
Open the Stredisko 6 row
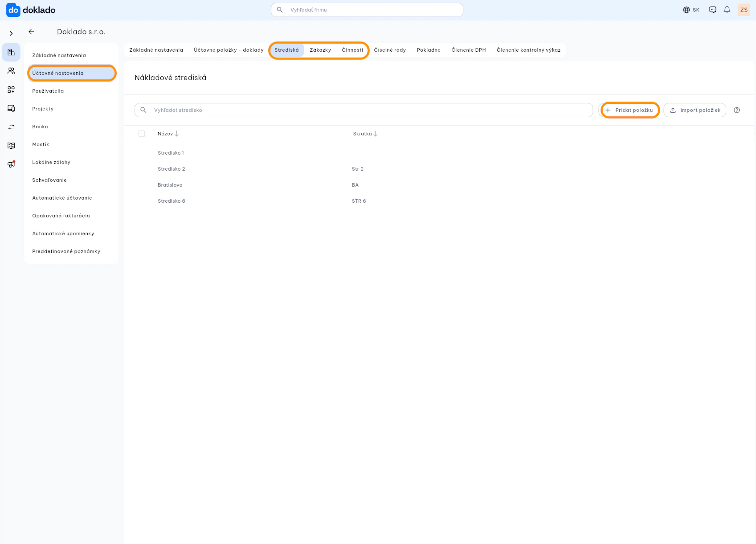click(439, 201)
